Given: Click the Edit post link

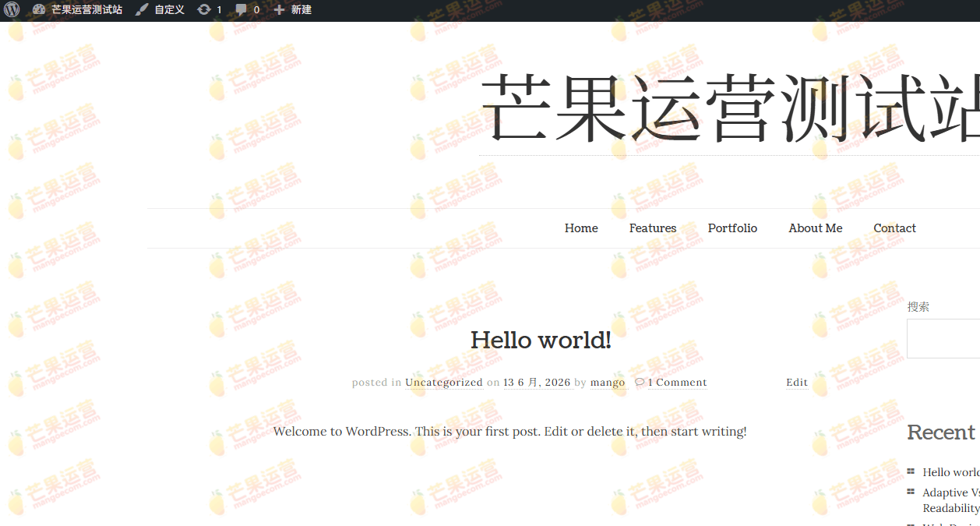Looking at the screenshot, I should click(x=797, y=383).
